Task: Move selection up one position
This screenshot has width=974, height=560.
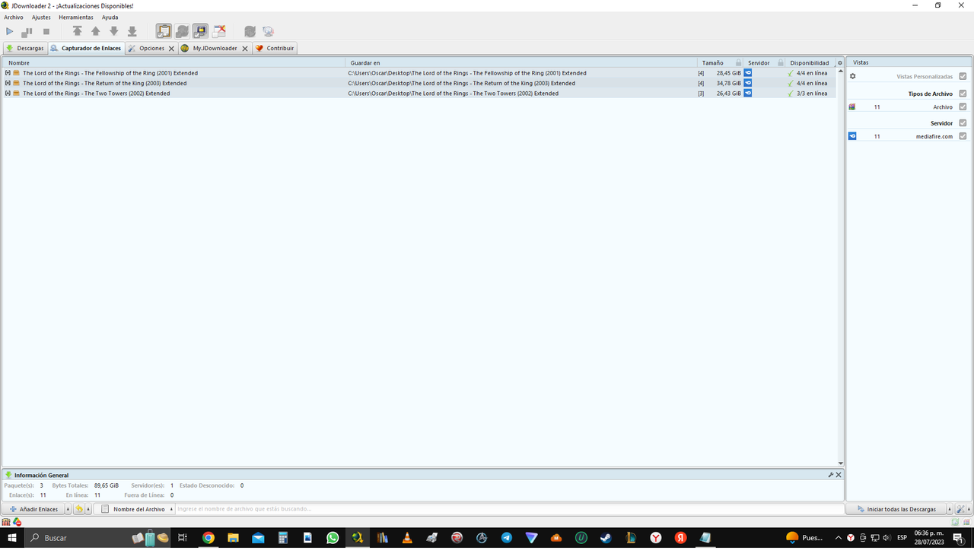Action: (x=95, y=31)
